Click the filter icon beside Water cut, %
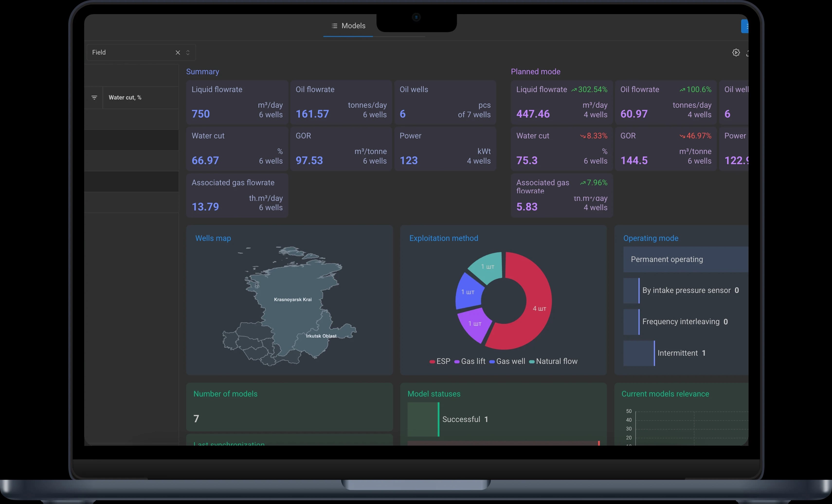 94,98
